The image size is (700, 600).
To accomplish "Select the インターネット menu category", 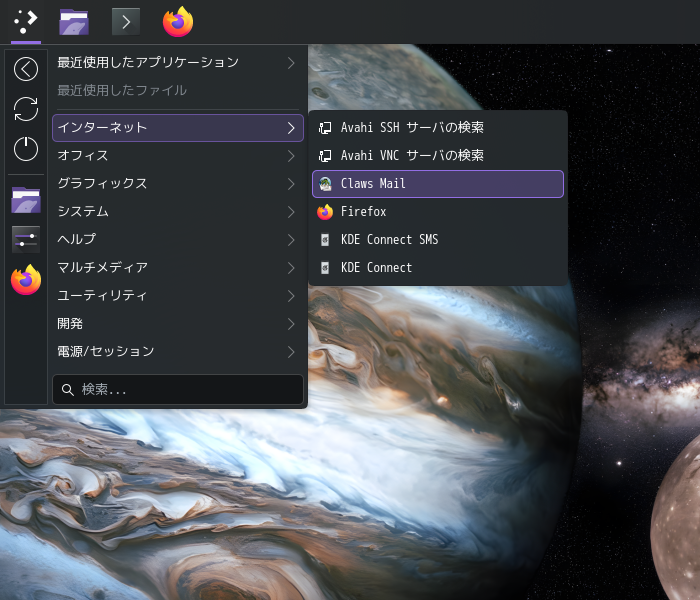I will (178, 128).
